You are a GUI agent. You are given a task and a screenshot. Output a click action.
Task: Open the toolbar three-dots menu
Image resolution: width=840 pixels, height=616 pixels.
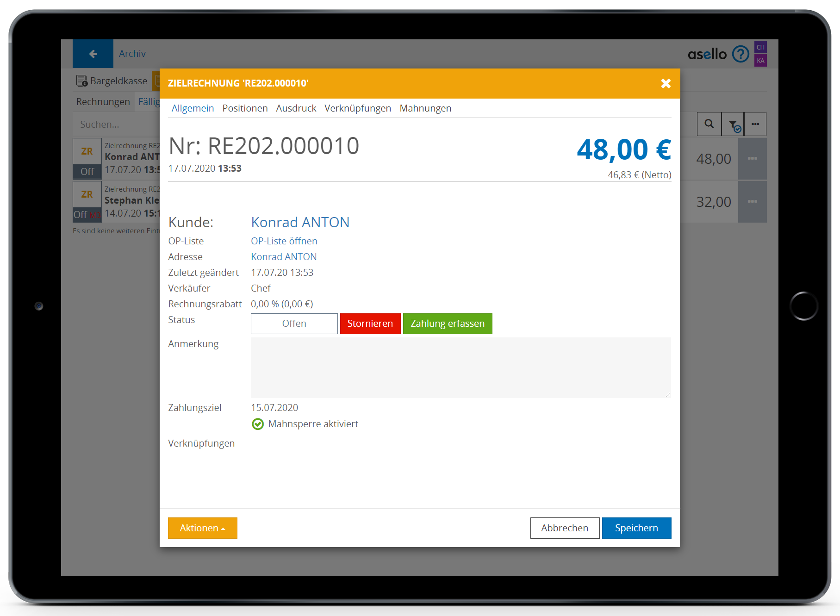click(755, 124)
